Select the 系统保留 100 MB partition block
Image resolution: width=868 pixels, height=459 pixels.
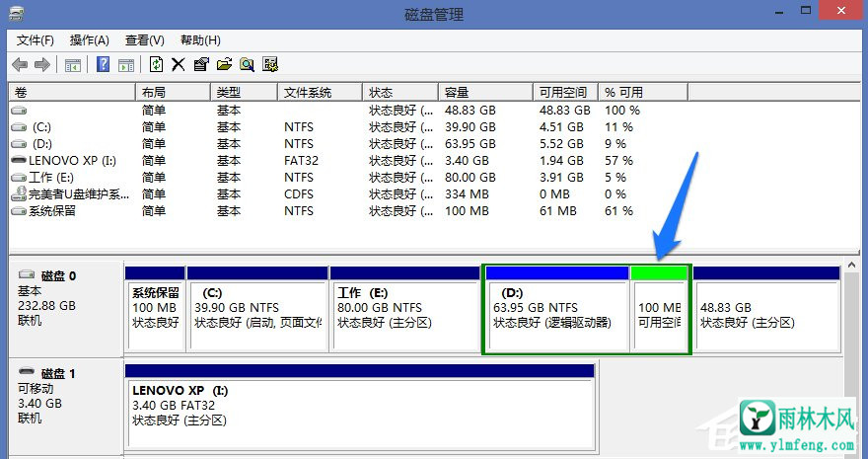pos(155,309)
